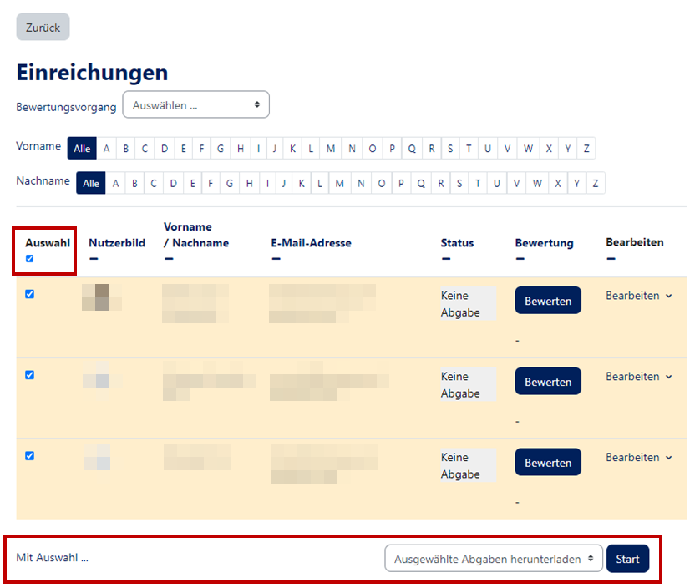Filter Vorname by letter M

pyautogui.click(x=331, y=149)
